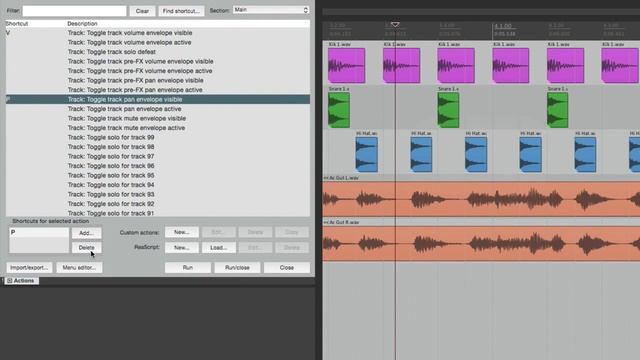The height and width of the screenshot is (360, 640).
Task: Select the second green Snare item
Action: [x=448, y=110]
